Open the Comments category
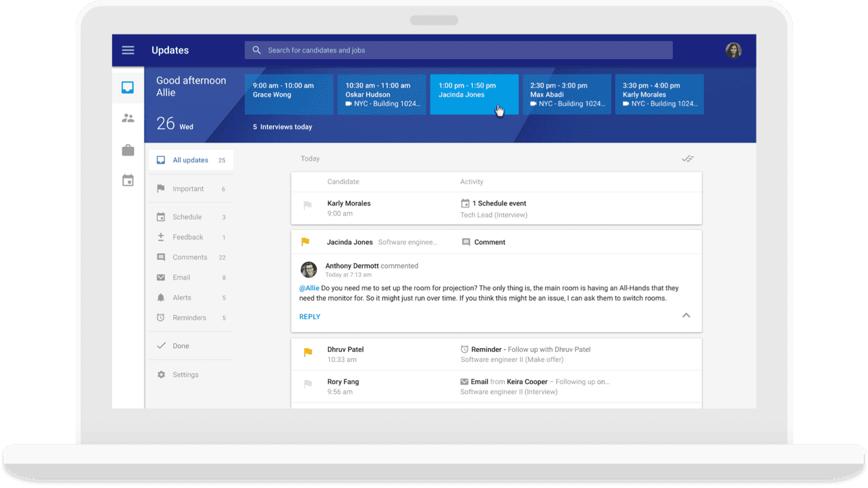 [190, 257]
